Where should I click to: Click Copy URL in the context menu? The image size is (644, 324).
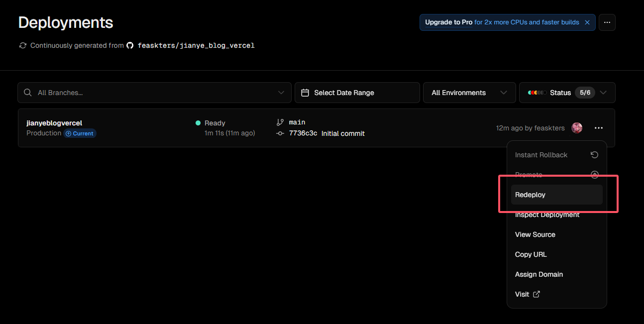[531, 254]
